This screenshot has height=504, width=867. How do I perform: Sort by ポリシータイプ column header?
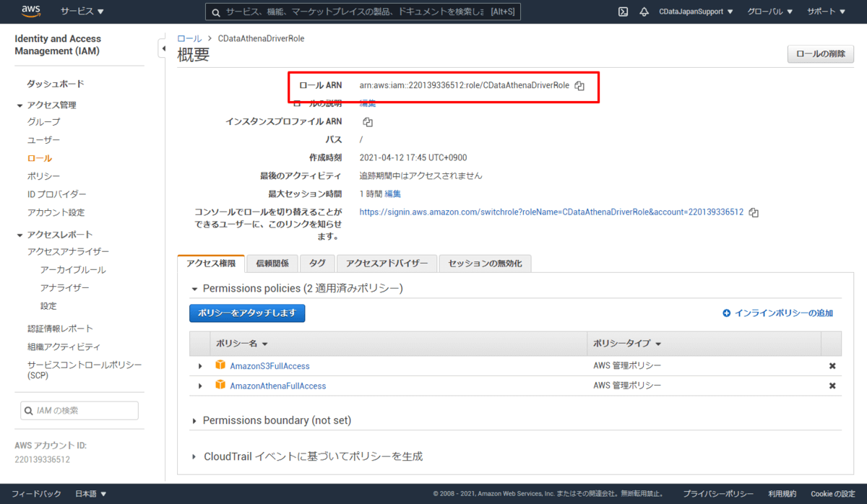coord(628,344)
